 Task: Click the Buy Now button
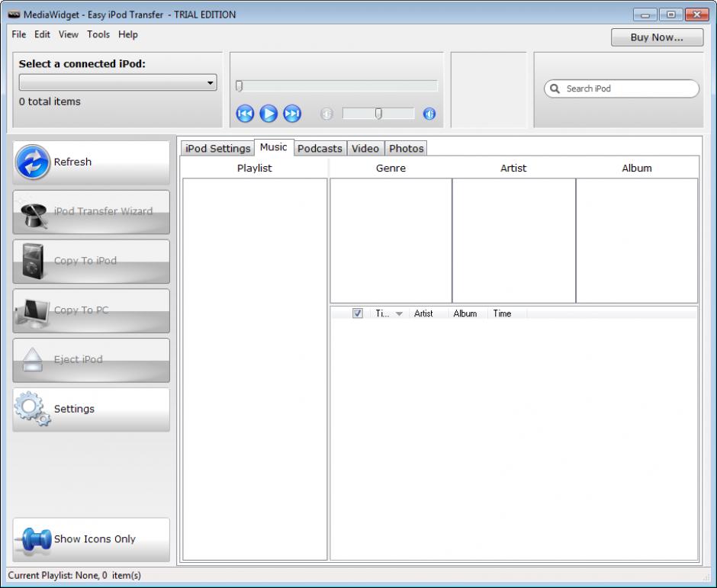tap(657, 37)
